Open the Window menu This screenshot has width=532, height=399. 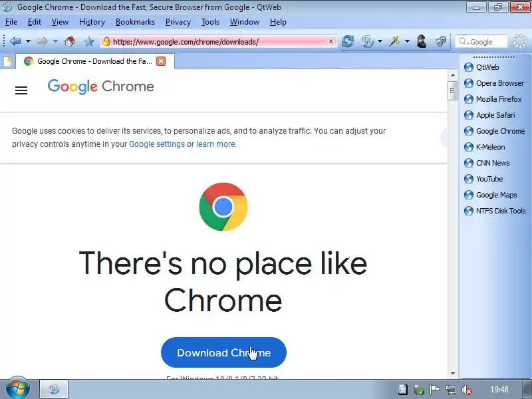[x=244, y=22]
